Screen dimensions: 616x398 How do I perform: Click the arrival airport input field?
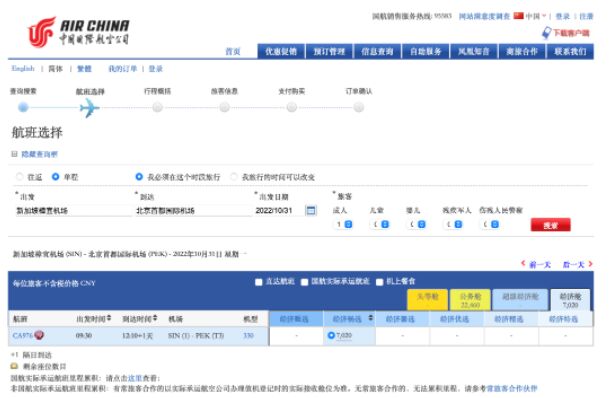pyautogui.click(x=193, y=211)
